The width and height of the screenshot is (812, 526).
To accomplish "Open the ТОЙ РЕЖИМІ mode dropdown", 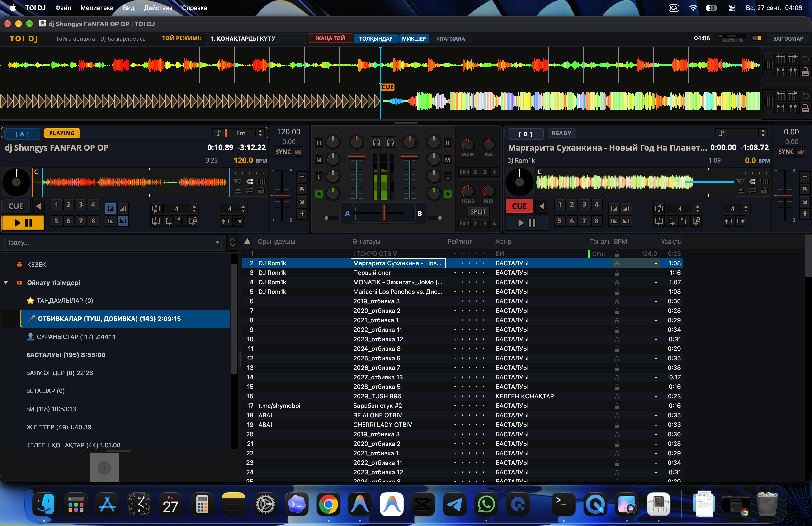I will click(256, 38).
